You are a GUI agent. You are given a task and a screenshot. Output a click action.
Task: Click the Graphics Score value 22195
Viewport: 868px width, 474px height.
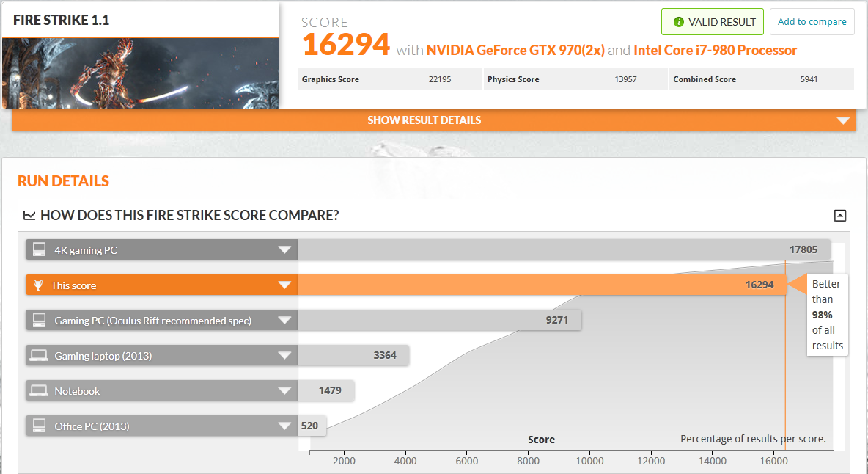440,79
